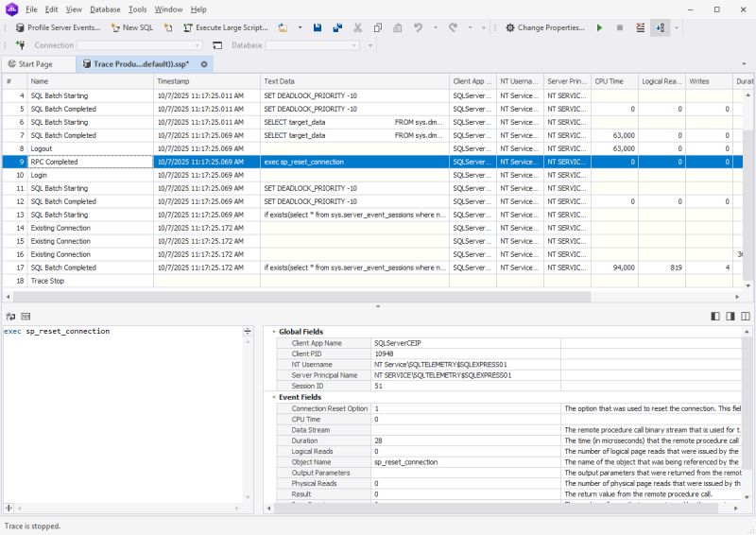Click the Cut scissors icon

point(358,28)
